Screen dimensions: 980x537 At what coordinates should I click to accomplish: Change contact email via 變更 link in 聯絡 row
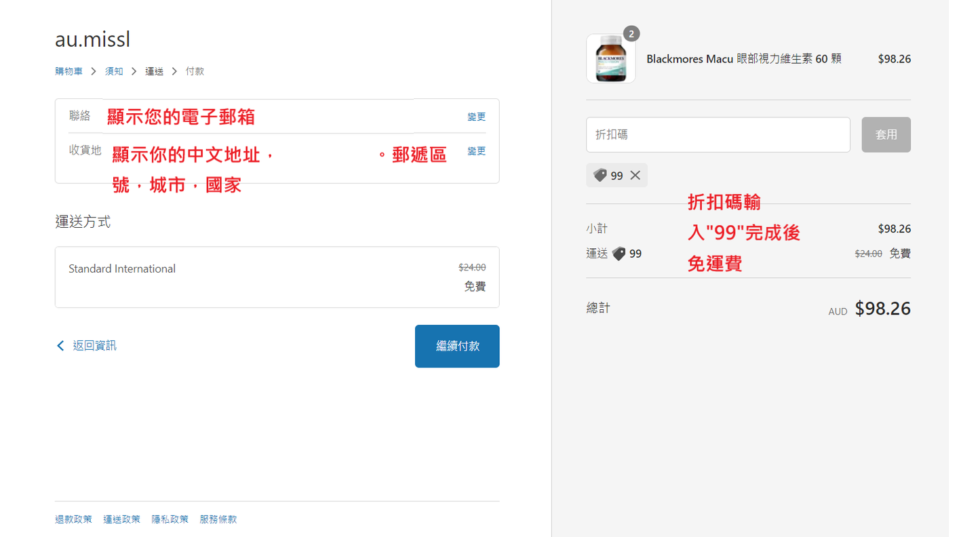pos(476,117)
